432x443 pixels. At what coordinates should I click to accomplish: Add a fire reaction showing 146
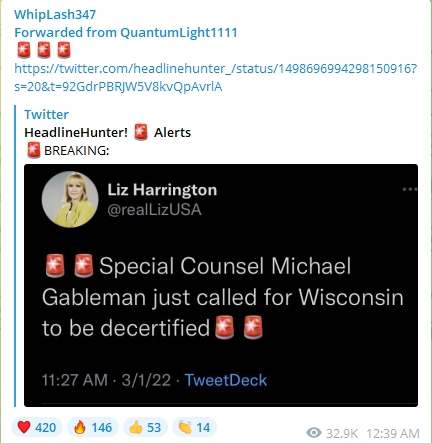[x=93, y=427]
